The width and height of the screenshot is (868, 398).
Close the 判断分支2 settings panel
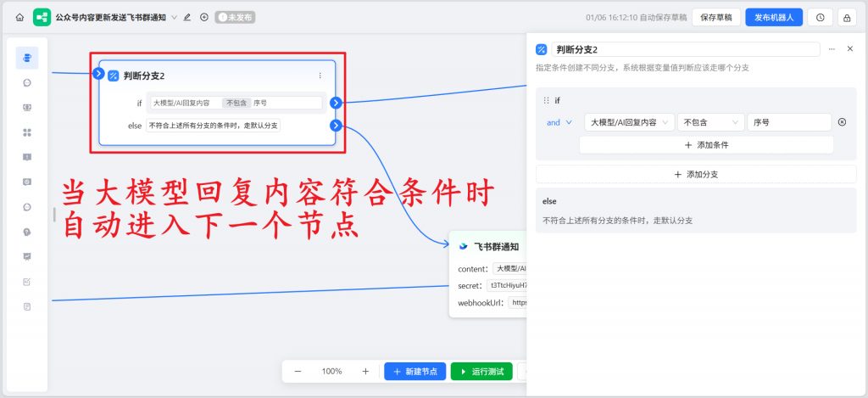pos(850,48)
